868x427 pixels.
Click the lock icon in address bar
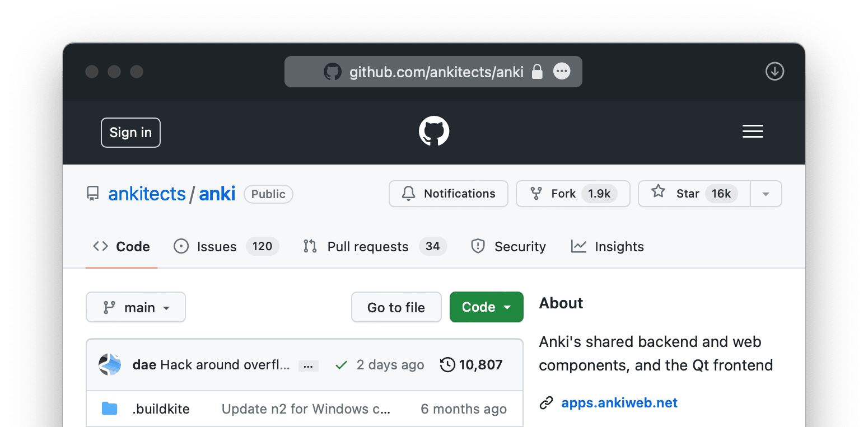pos(537,72)
